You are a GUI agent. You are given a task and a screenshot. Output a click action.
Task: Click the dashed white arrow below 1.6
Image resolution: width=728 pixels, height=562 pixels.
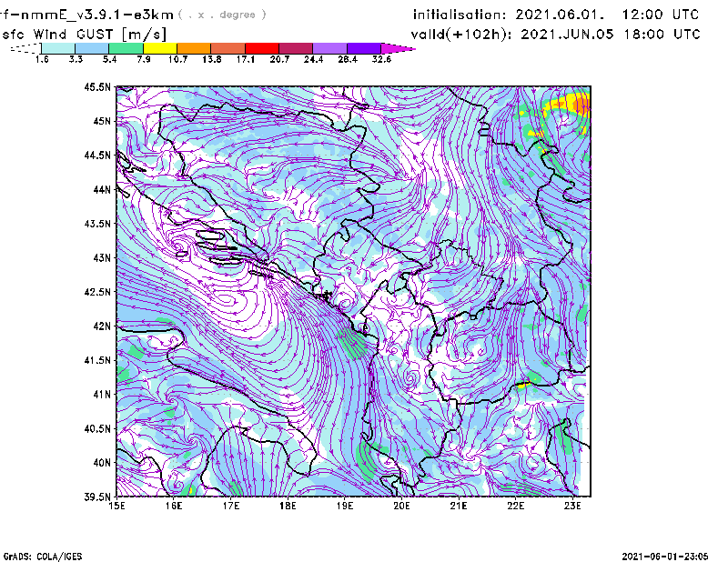(25, 48)
